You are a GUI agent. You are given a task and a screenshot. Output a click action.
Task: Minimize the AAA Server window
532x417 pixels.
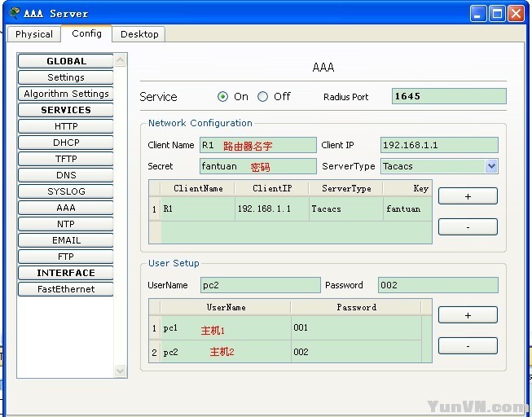point(478,14)
